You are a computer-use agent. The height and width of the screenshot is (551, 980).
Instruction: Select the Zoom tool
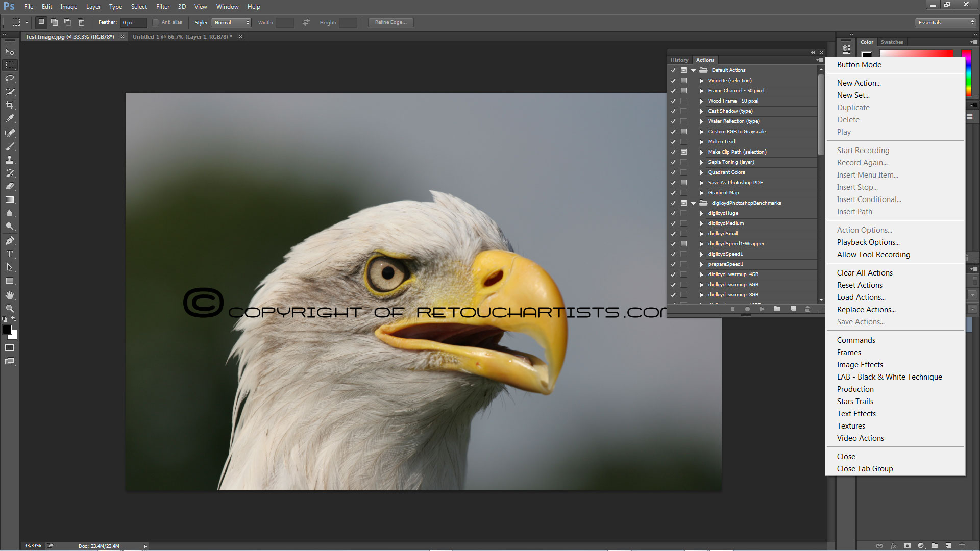(x=10, y=309)
